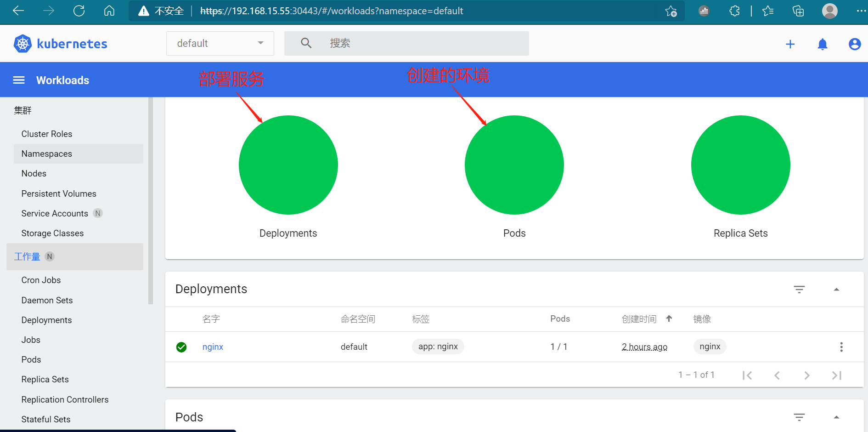Open notifications bell icon
The width and height of the screenshot is (868, 432).
[x=823, y=44]
